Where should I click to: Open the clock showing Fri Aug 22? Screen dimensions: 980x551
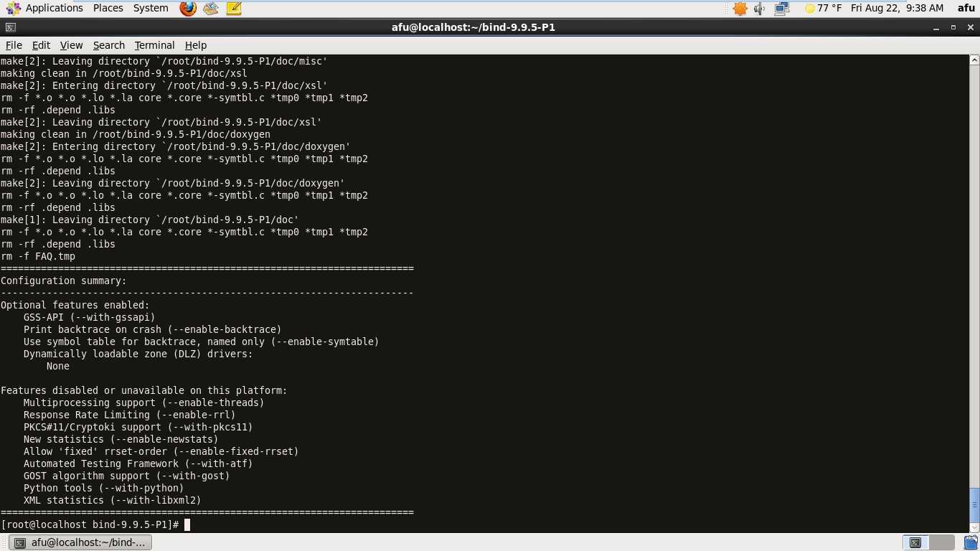pos(897,9)
